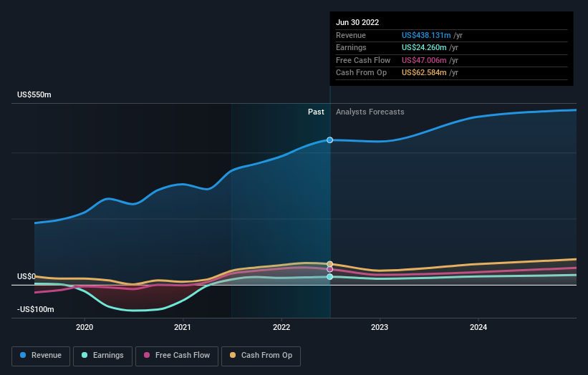This screenshot has width=588, height=375.
Task: Click the Free Cash Flow label in tooltip
Action: point(363,60)
